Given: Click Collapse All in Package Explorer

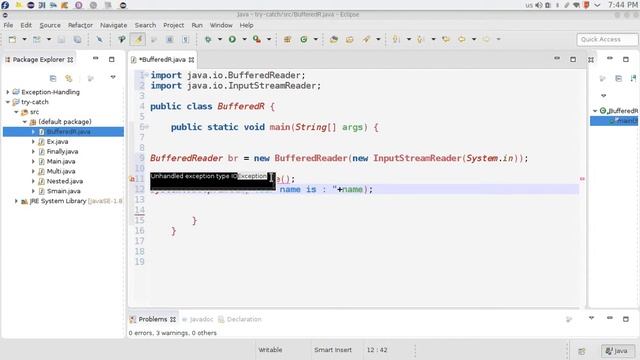Looking at the screenshot, I should pos(53,78).
